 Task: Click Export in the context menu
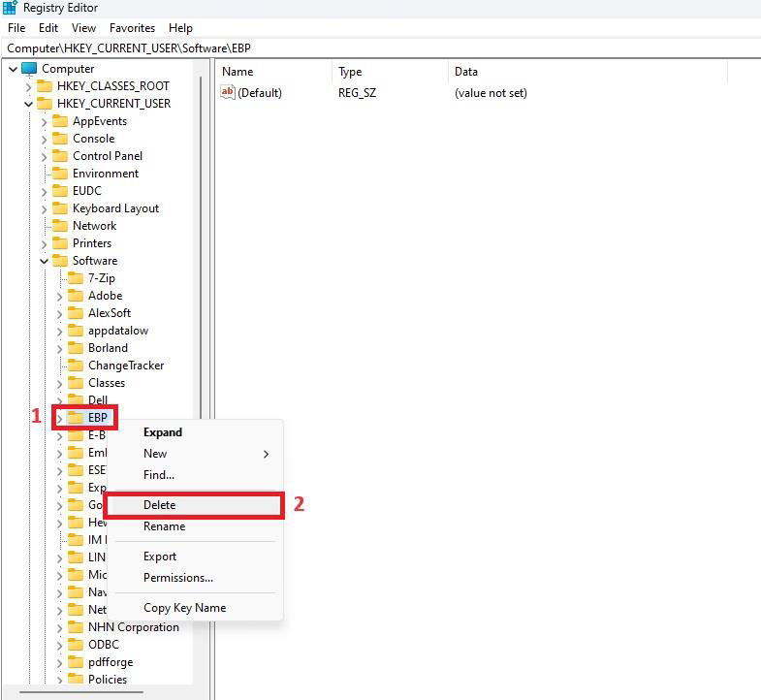[x=160, y=557]
